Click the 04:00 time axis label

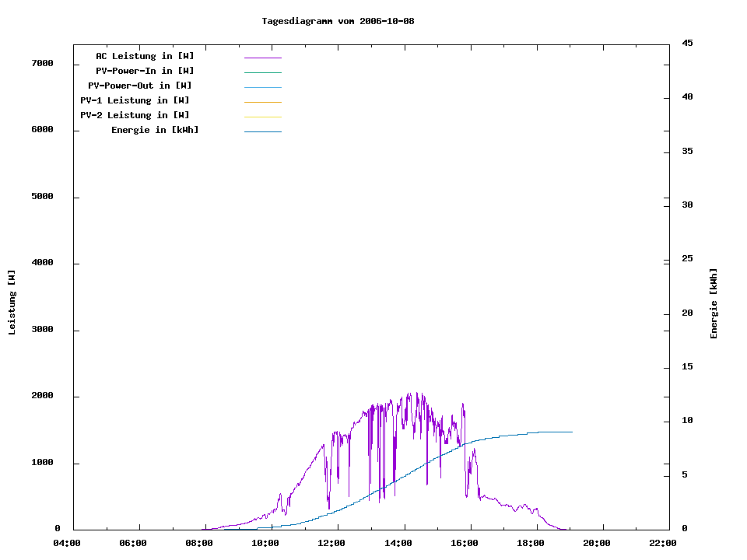tap(67, 543)
